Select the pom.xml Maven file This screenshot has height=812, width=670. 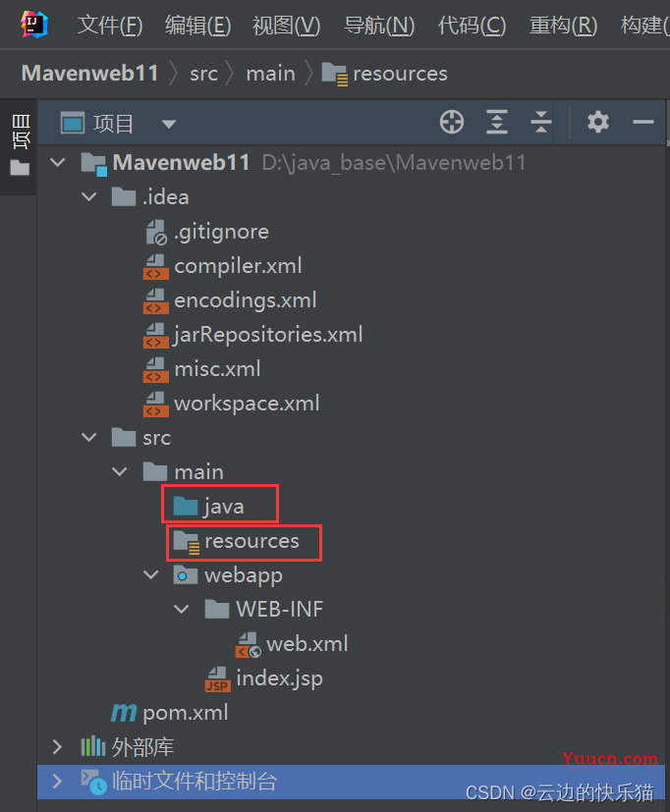(x=169, y=713)
